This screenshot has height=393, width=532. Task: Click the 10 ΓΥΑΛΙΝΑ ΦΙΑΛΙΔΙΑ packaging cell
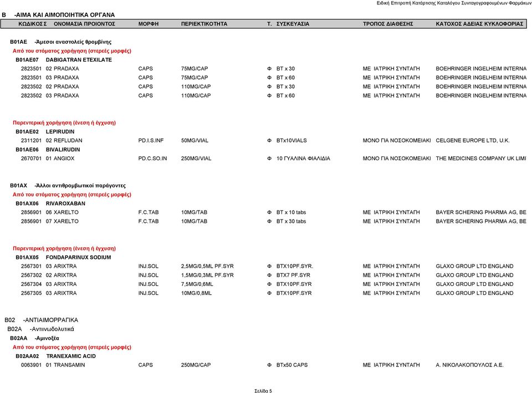tap(303, 159)
